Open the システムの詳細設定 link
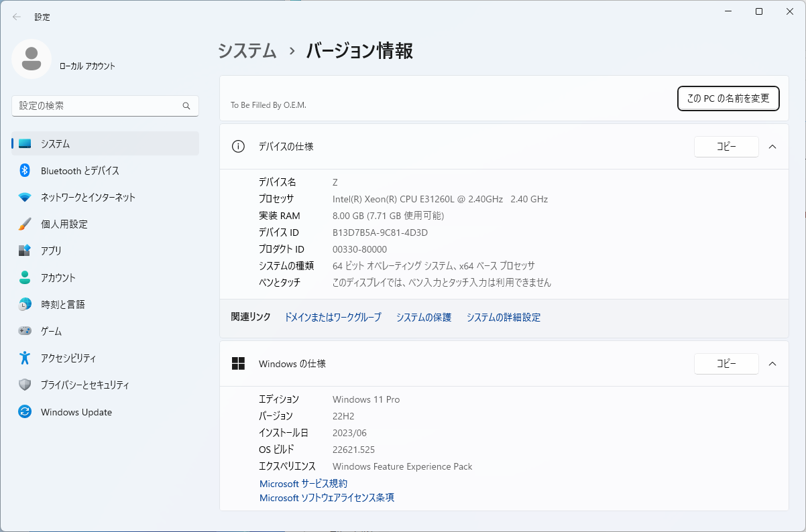806x532 pixels. (x=503, y=318)
